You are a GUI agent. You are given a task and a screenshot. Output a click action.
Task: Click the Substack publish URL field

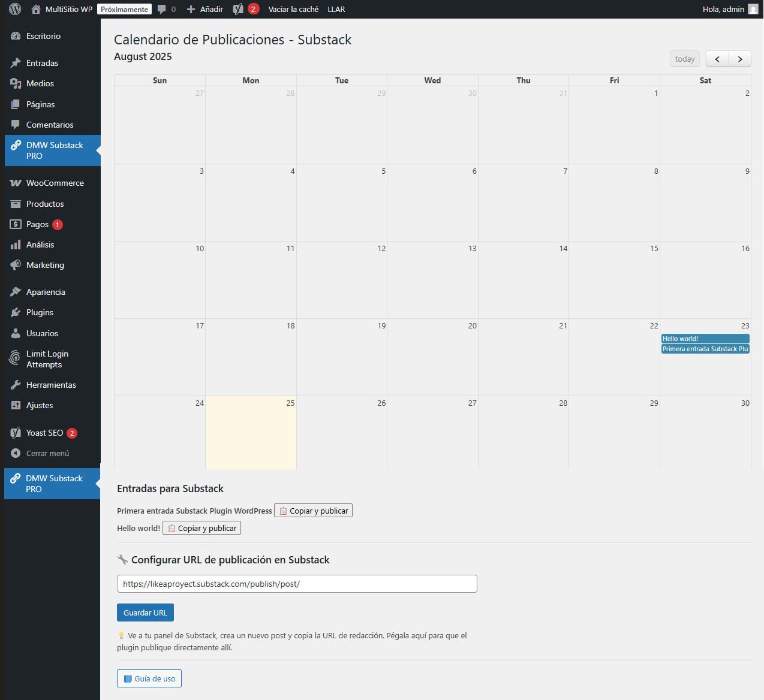click(297, 584)
